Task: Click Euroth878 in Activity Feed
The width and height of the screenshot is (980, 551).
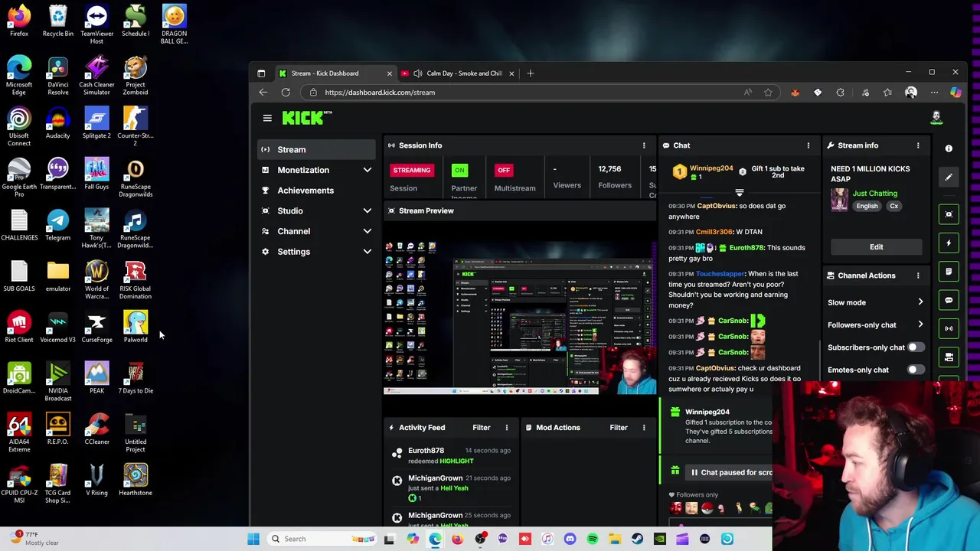Action: coord(426,451)
